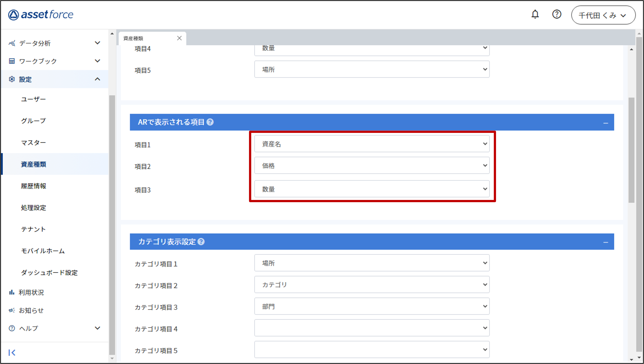The height and width of the screenshot is (364, 644).
Task: Open the help question mark icon in header
Action: (x=557, y=15)
